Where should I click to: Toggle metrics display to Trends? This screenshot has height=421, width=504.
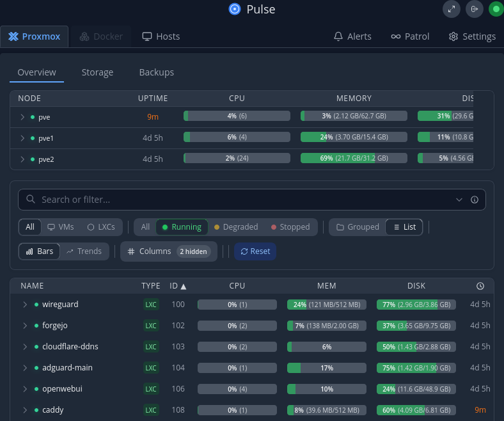[84, 251]
